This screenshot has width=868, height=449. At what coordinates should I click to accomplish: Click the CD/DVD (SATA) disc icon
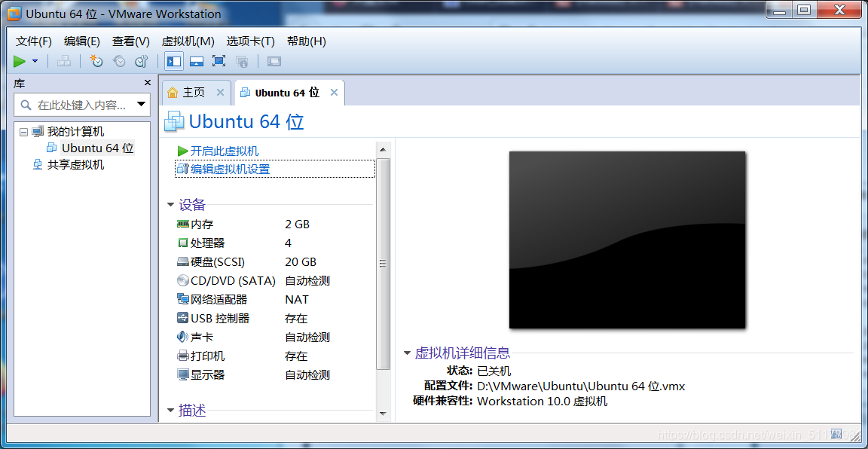182,281
